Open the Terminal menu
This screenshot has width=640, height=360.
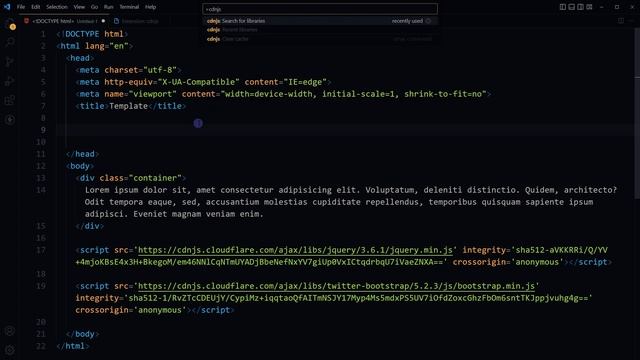coord(129,7)
